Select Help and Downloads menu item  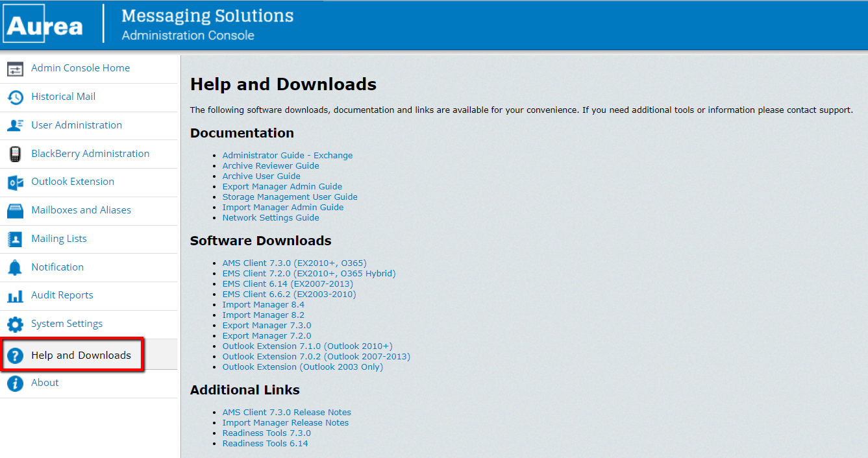[81, 356]
